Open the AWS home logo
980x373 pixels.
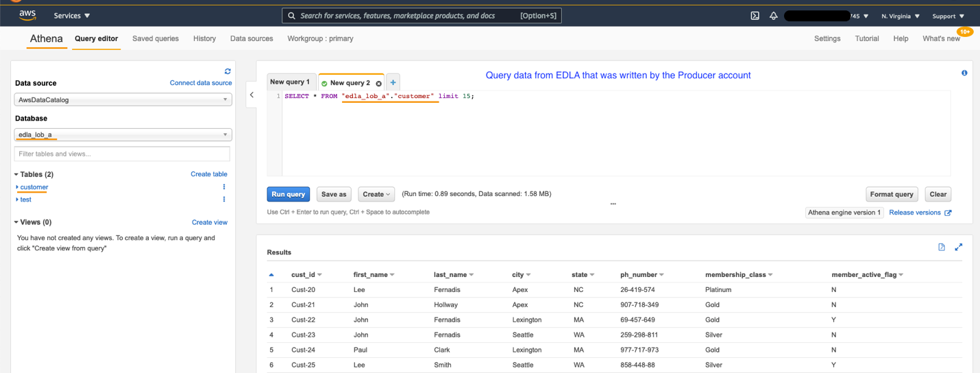(27, 15)
